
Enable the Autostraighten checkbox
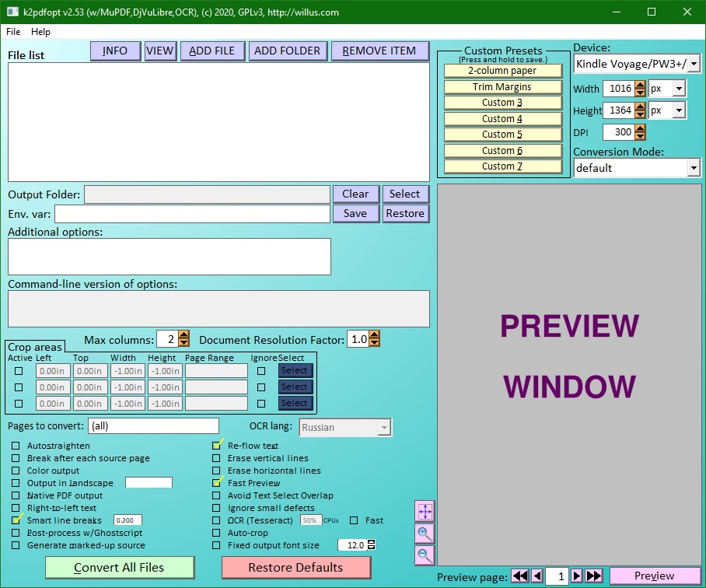pyautogui.click(x=16, y=445)
